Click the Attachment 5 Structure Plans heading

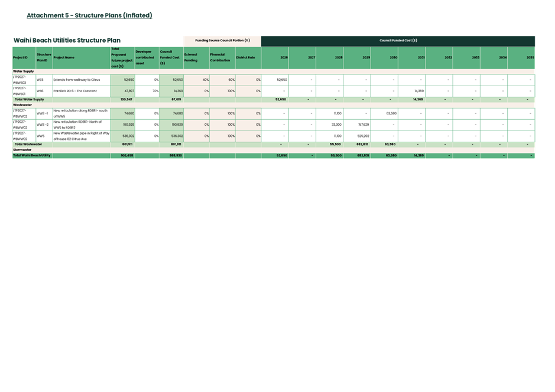89,15
